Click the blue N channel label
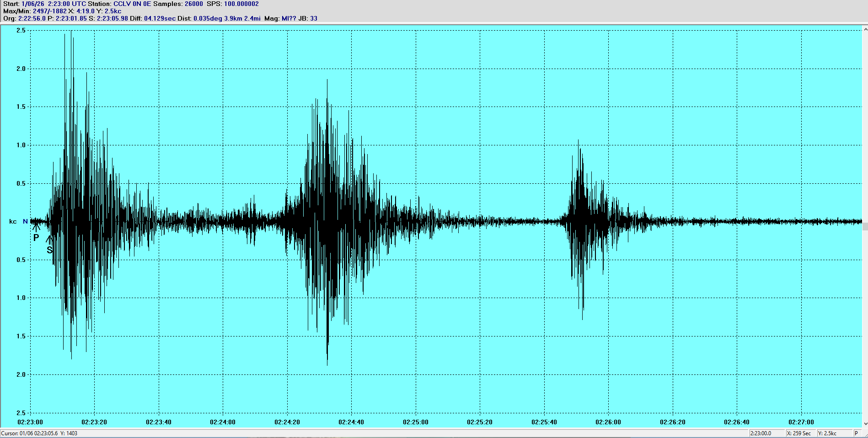 pyautogui.click(x=25, y=222)
